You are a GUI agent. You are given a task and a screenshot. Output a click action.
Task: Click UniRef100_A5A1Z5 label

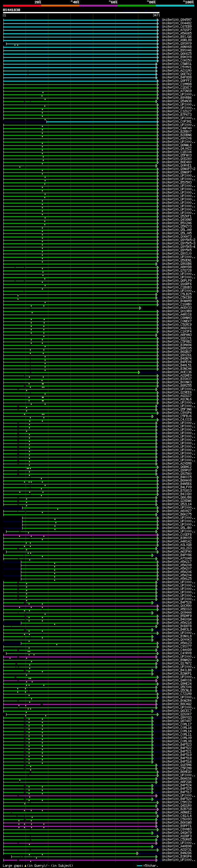tap(177, 579)
